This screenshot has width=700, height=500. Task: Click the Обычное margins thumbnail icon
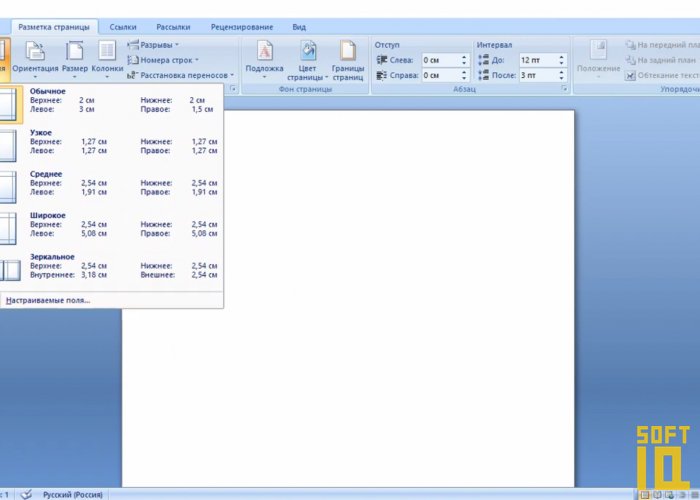[8, 104]
